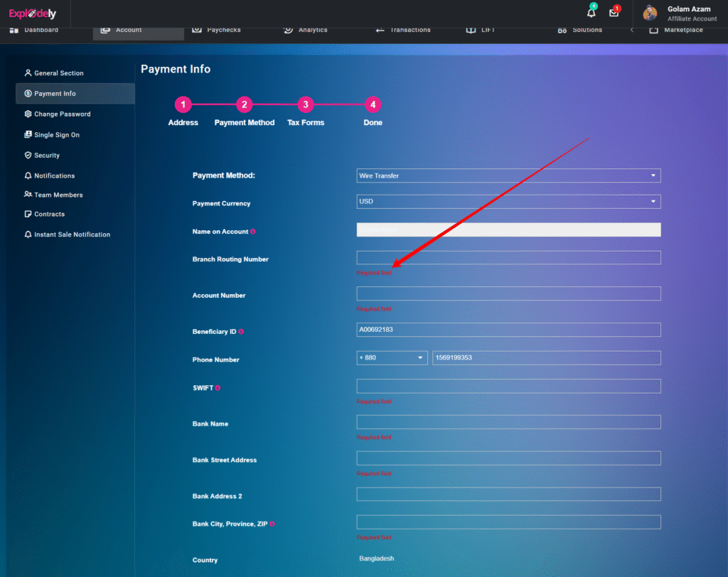The height and width of the screenshot is (577, 728).
Task: Open Change Password sidebar item
Action: [x=62, y=114]
